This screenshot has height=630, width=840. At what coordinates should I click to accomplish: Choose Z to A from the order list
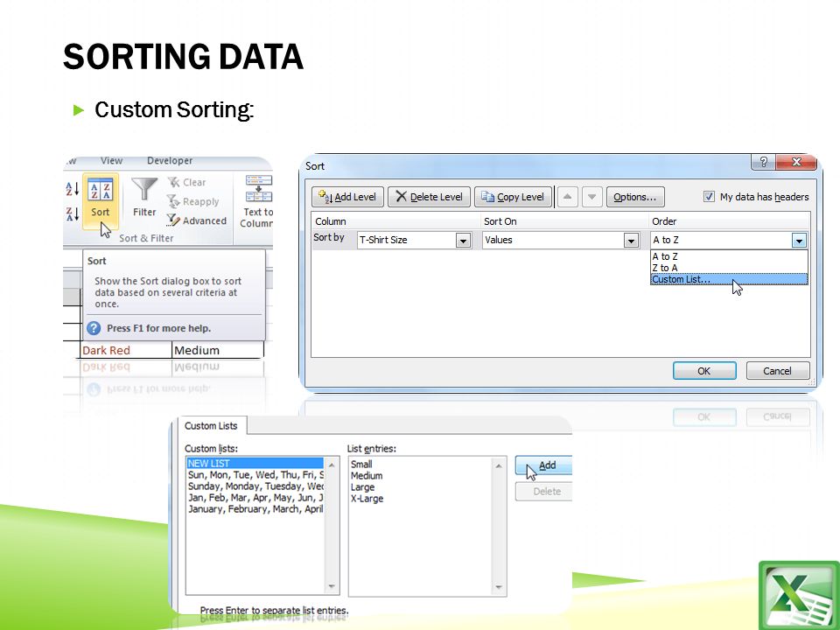pos(729,268)
